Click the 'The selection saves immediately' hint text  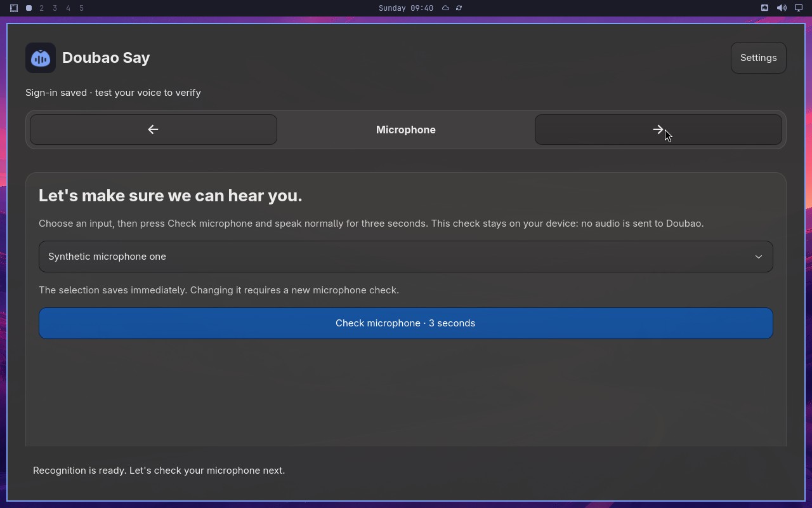219,290
